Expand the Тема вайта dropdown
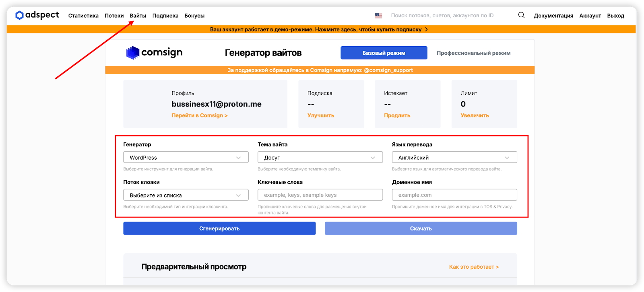The width and height of the screenshot is (644, 292). [x=320, y=158]
